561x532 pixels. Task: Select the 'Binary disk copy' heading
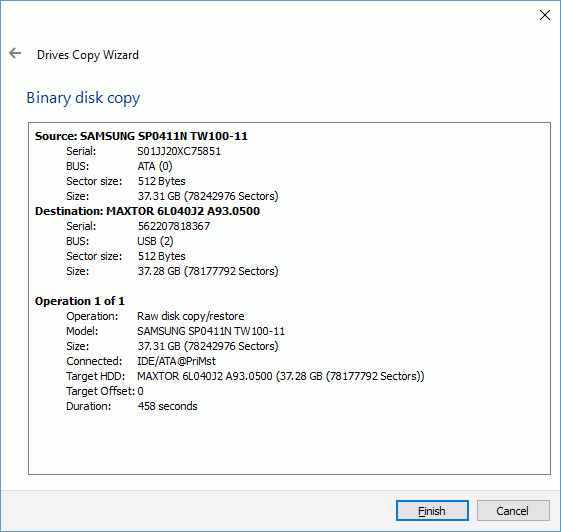coord(83,98)
